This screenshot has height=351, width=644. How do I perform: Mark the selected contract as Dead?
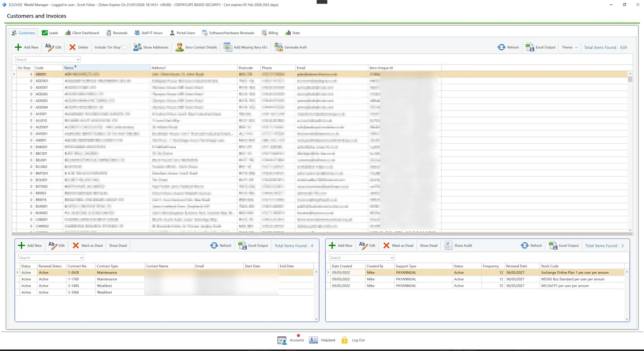[87, 246]
